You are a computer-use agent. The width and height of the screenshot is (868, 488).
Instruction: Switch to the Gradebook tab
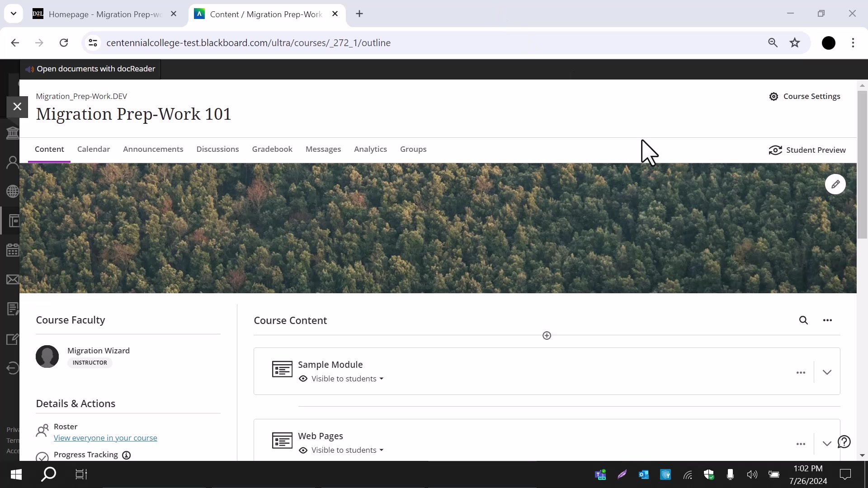pyautogui.click(x=272, y=149)
